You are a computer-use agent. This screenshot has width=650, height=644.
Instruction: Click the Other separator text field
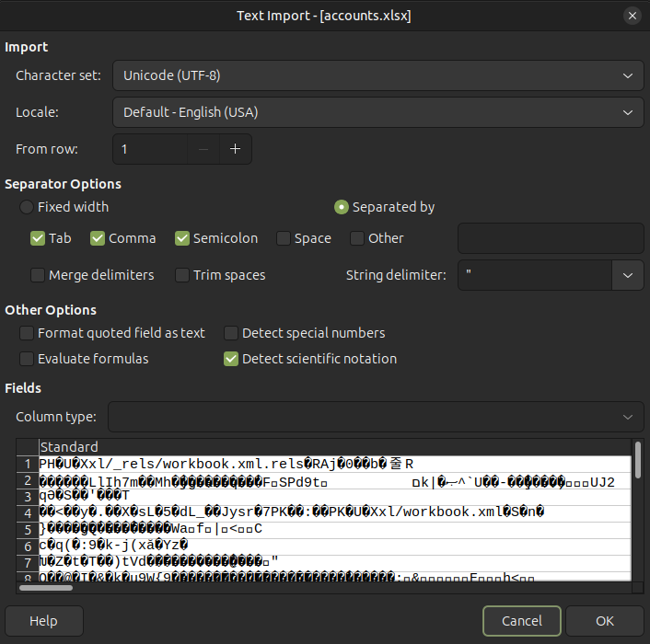[550, 238]
